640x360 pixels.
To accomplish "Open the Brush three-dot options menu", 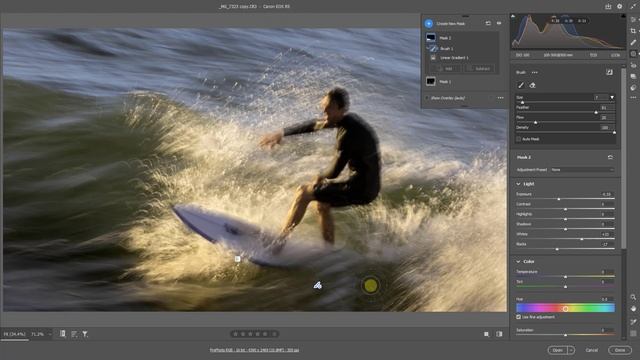I will click(535, 72).
